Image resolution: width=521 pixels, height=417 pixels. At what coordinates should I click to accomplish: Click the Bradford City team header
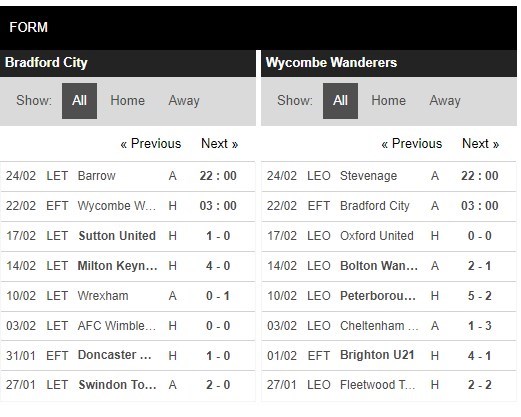tap(128, 63)
